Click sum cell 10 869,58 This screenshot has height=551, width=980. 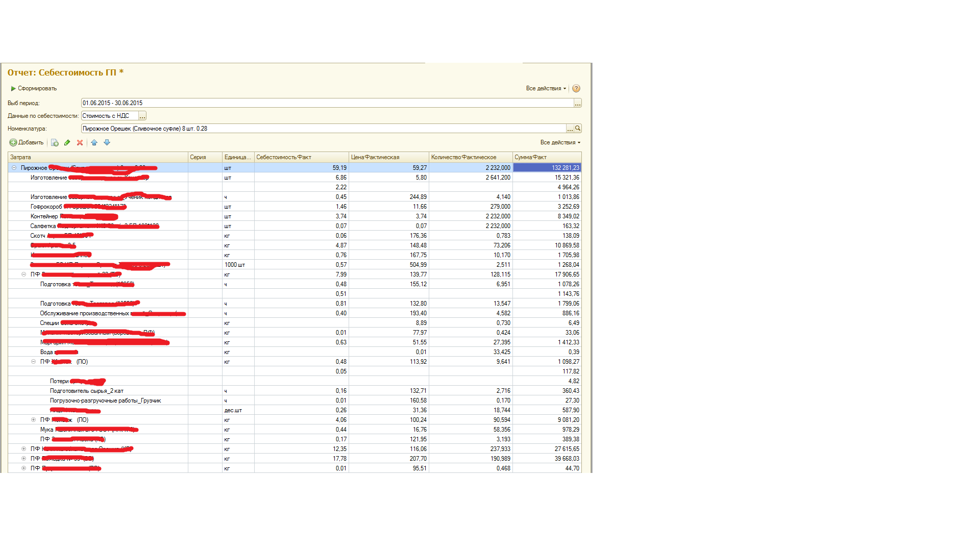click(x=547, y=245)
